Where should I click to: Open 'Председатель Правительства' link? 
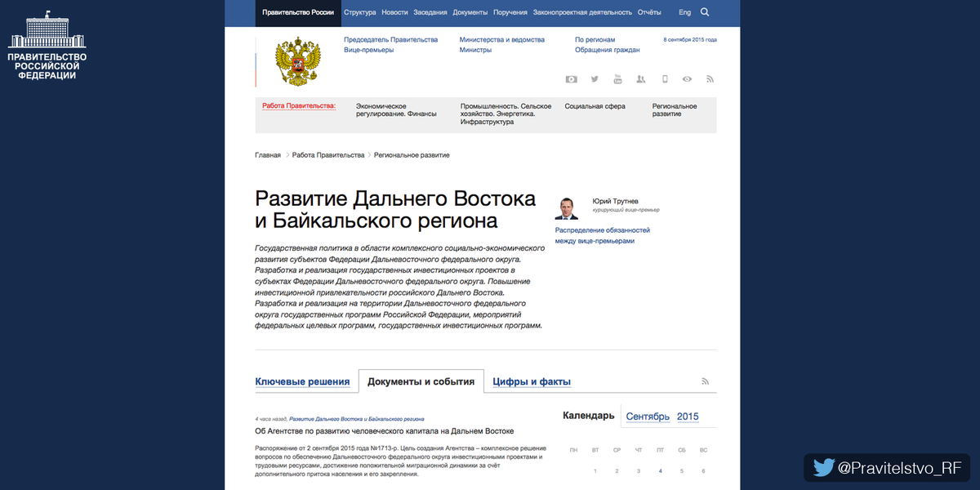tap(390, 39)
